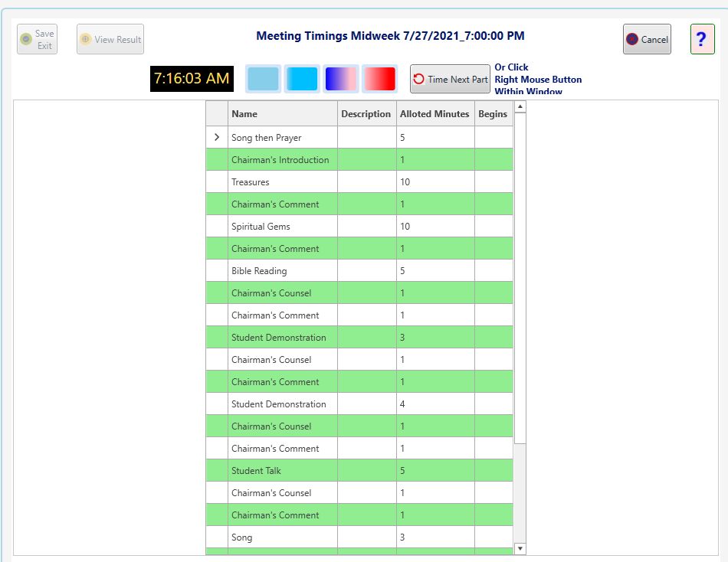Select the Bible Reading row
Viewport: 728px width, 562px height.
tap(359, 271)
